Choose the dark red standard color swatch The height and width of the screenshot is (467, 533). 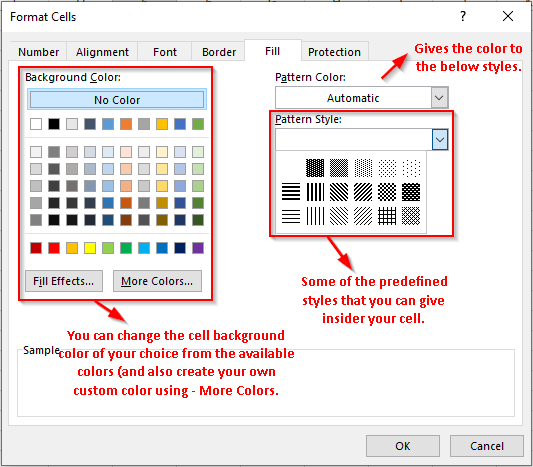tap(36, 248)
